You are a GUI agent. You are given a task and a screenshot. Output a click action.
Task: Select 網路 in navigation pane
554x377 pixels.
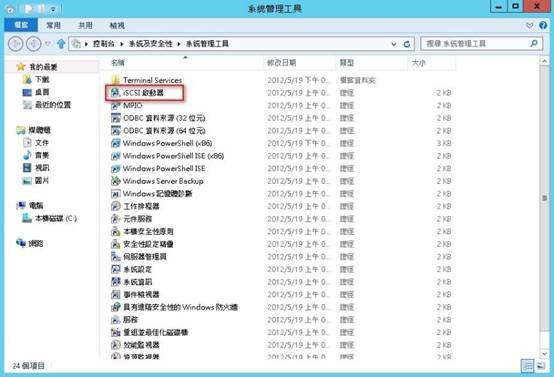(x=36, y=243)
